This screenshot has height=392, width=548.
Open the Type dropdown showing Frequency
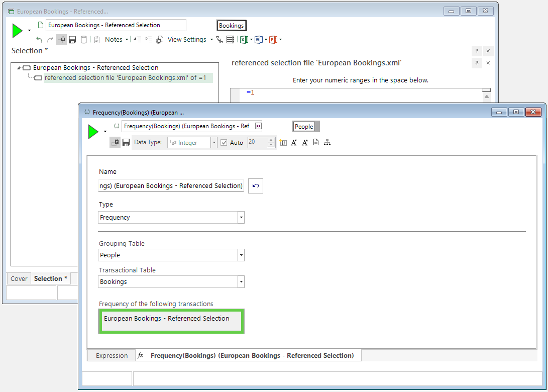tap(241, 218)
